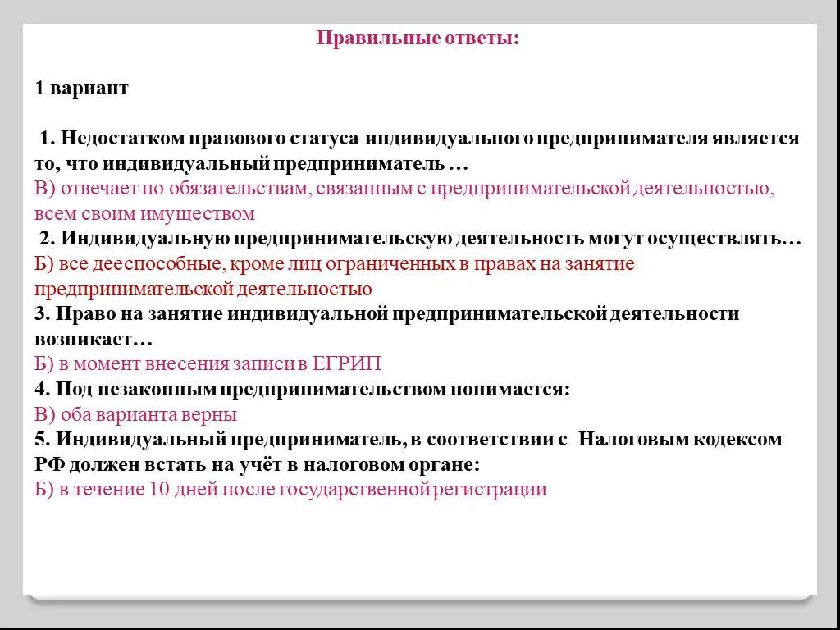Click the word 'возникает…'
This screenshot has height=630, width=840.
point(94,339)
